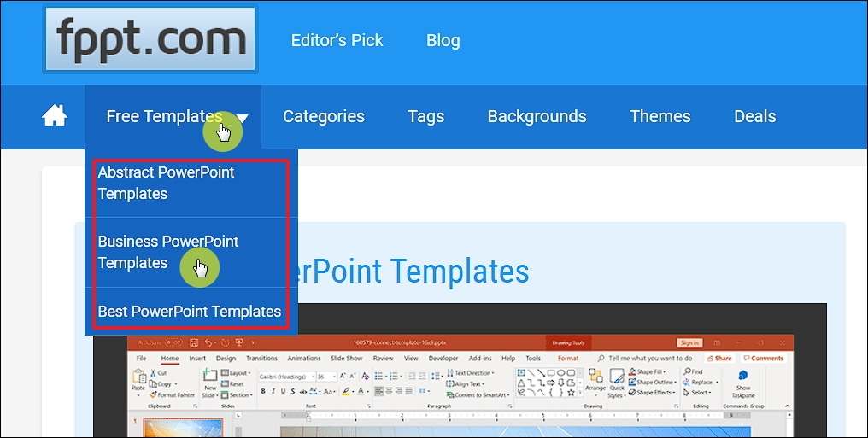
Task: Collapse the PowerPoint ribbon chevron
Action: pyautogui.click(x=787, y=406)
